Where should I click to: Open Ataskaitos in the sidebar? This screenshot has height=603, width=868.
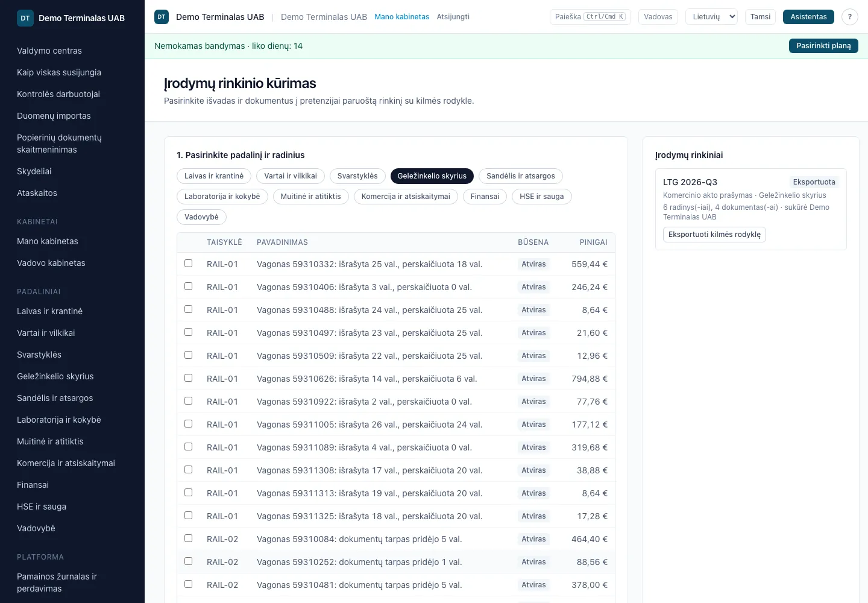(37, 193)
